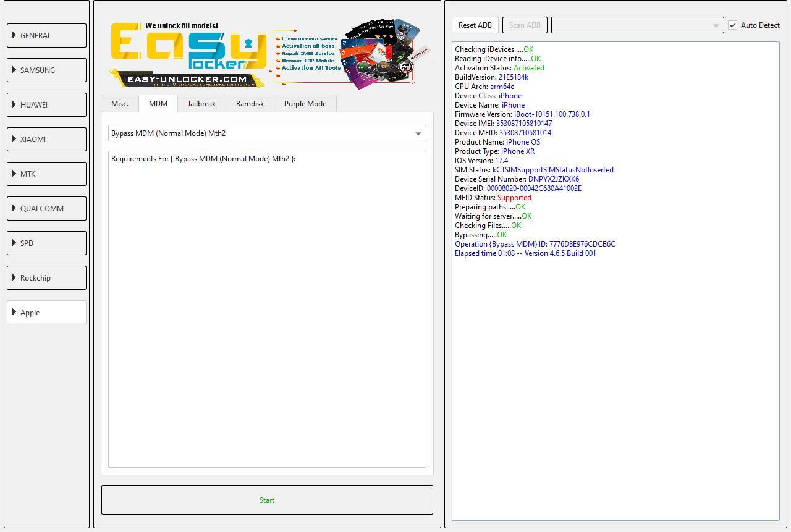Expand the GENERAL category
The height and width of the screenshot is (532, 791).
click(46, 35)
